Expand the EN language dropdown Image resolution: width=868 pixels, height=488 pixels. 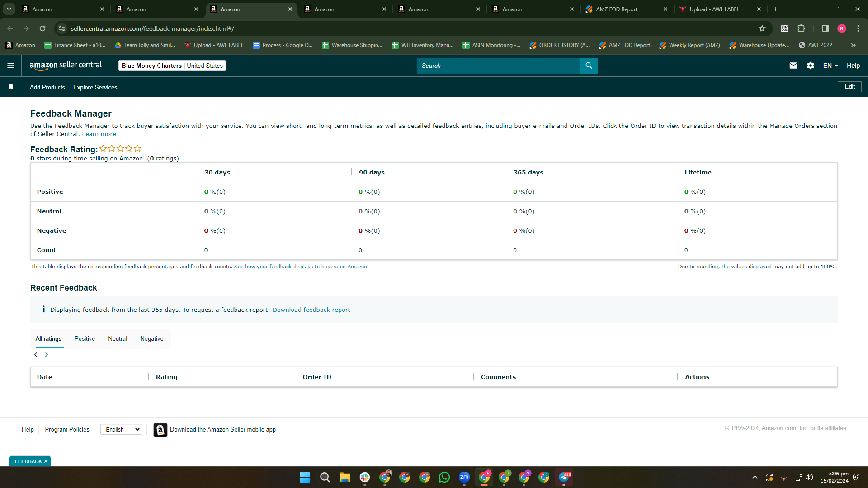point(830,66)
